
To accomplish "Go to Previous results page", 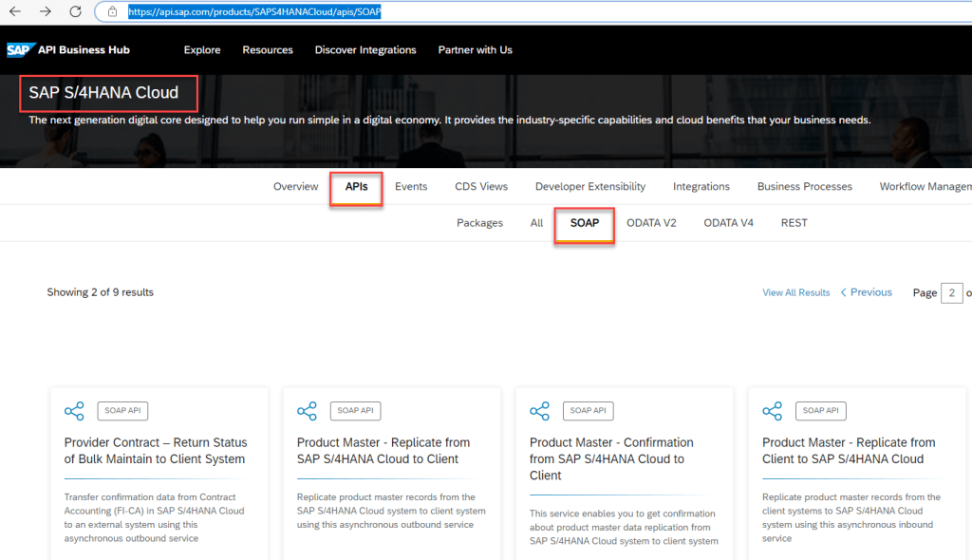I will (866, 292).
